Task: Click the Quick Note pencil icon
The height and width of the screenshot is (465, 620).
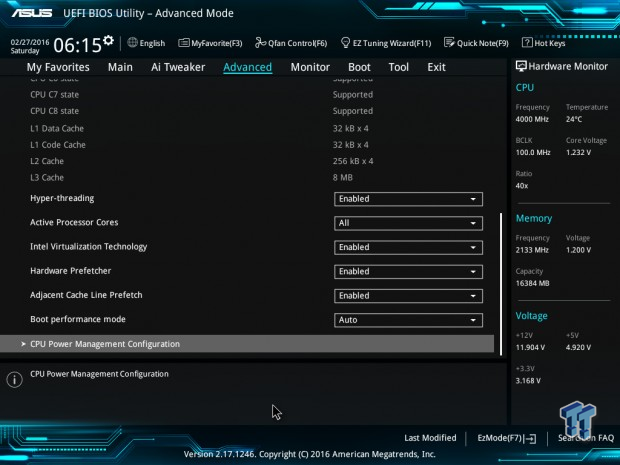Action: [x=449, y=42]
